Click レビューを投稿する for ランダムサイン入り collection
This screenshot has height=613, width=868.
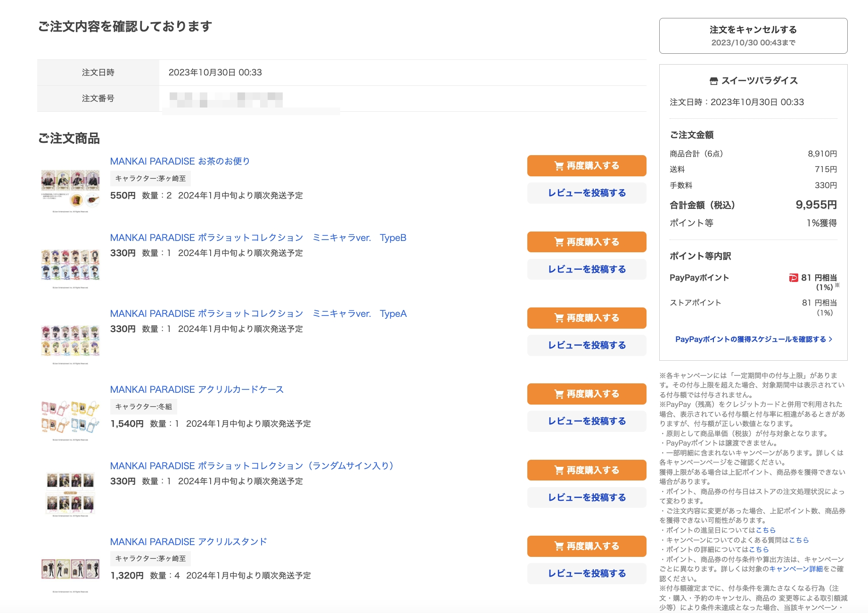(x=587, y=497)
